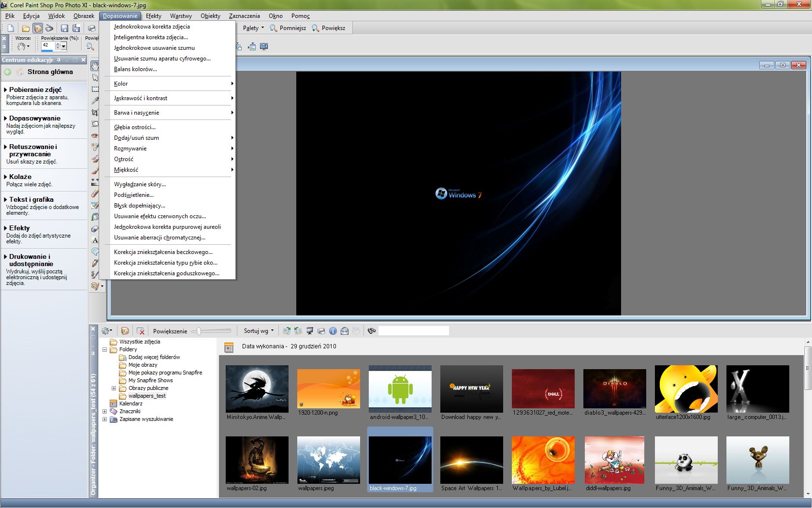This screenshot has width=812, height=508.
Task: Click the slideshow monitor icon in Organizer
Action: click(x=310, y=331)
